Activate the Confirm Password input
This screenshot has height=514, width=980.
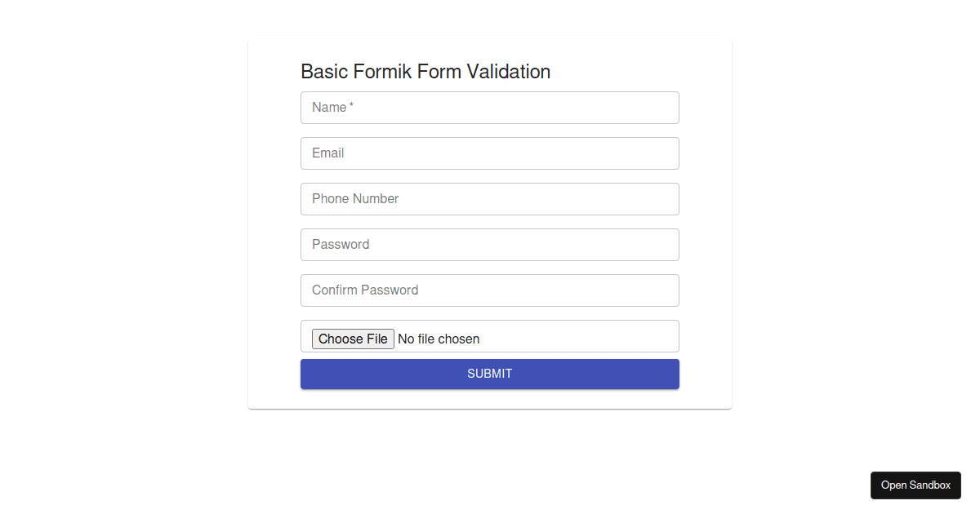[x=490, y=290]
